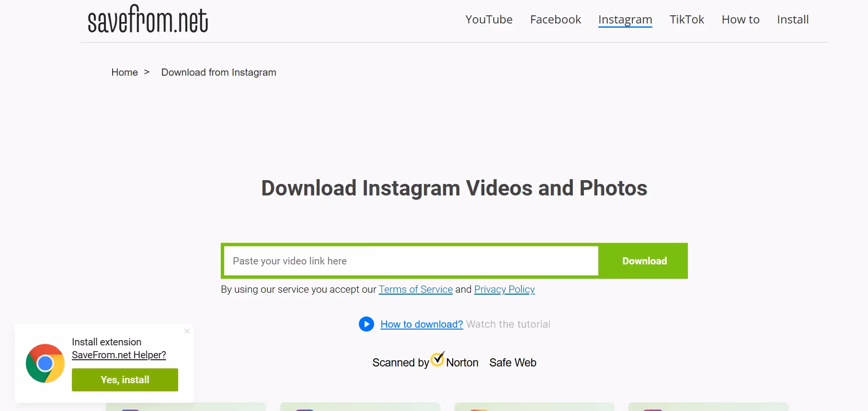Click the Chrome logo in popup

pos(45,364)
